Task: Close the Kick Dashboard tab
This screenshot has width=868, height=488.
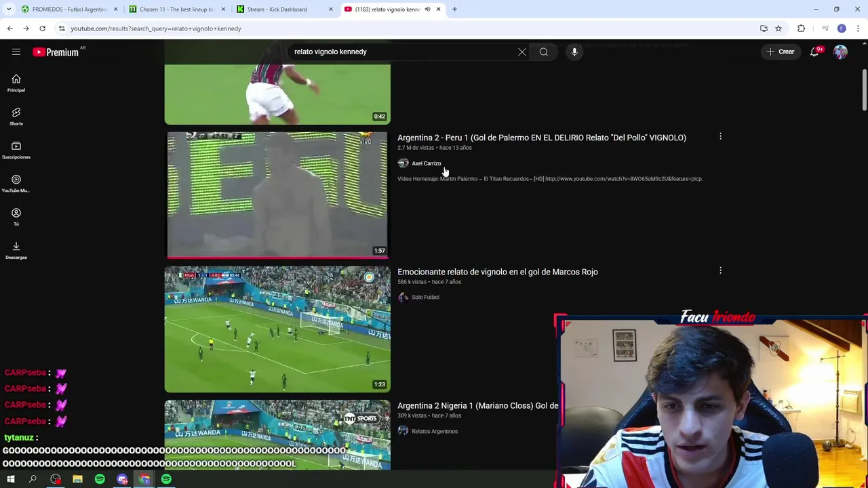Action: (331, 9)
